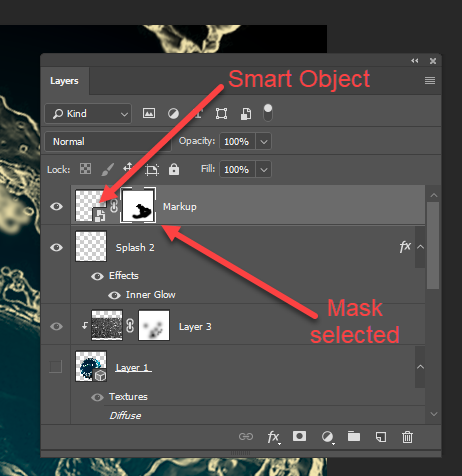Open the Kind filter type dropdown

tap(88, 114)
